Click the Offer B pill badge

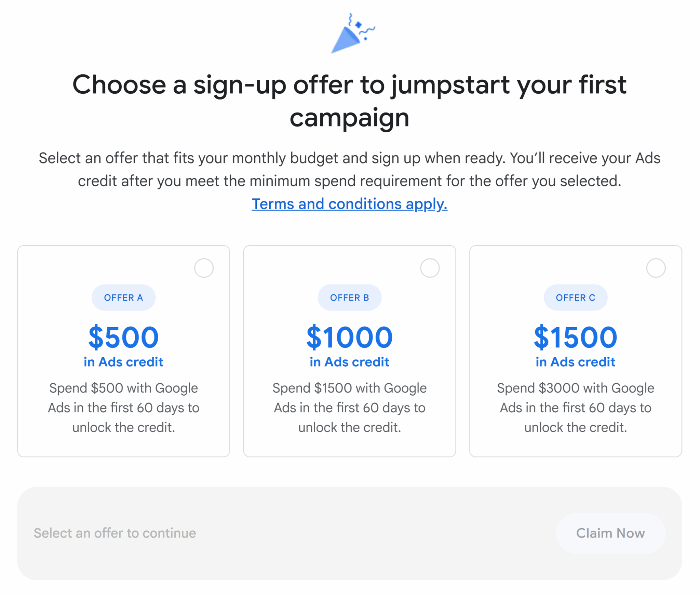(x=349, y=297)
